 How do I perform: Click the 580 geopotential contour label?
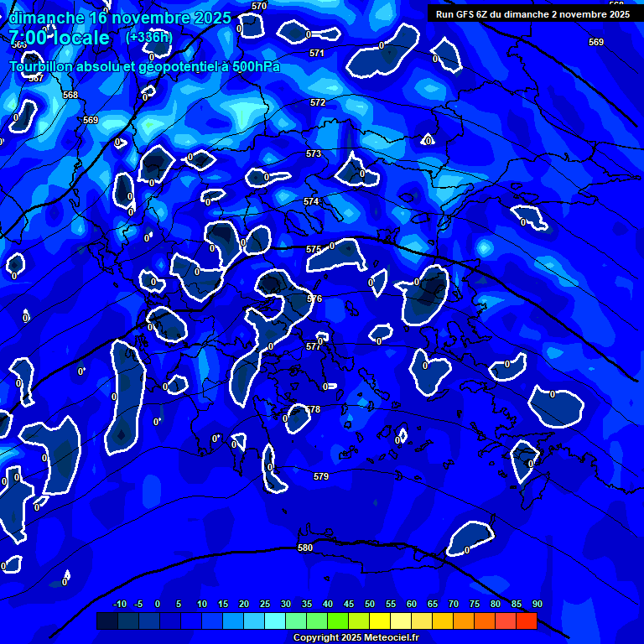pos(305,548)
